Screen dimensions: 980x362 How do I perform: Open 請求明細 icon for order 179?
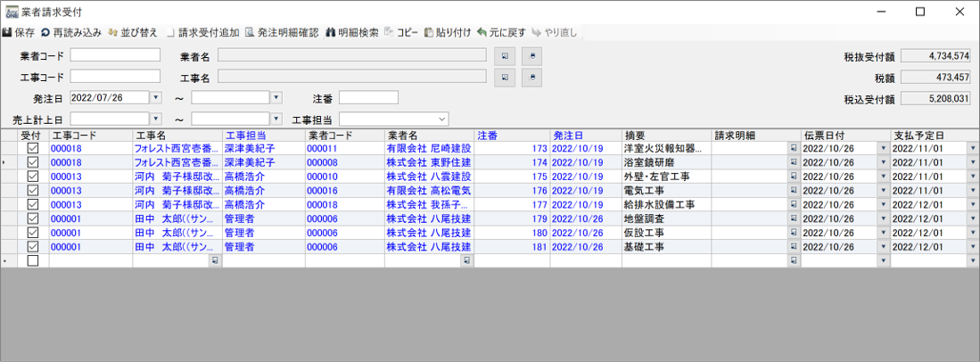point(794,218)
